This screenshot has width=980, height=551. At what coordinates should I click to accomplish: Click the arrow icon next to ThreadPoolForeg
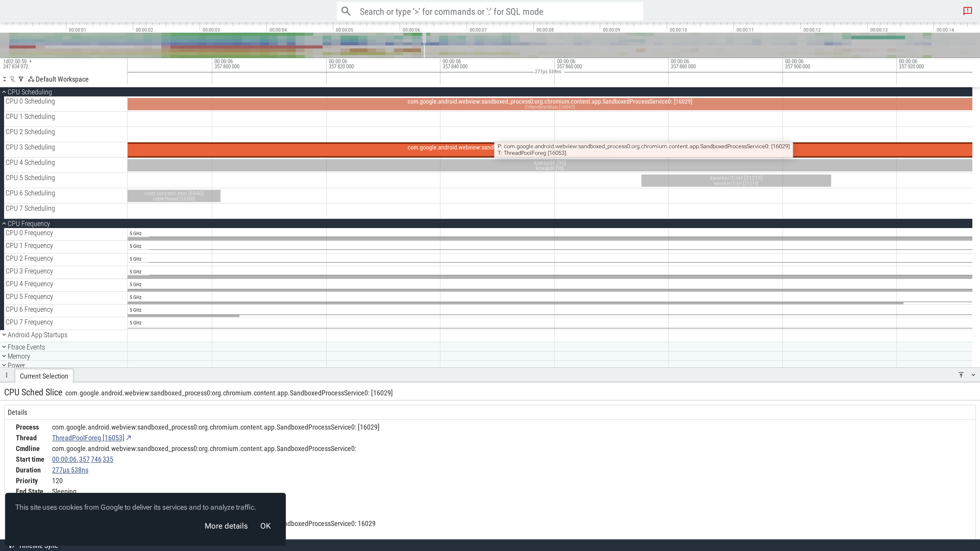point(129,438)
